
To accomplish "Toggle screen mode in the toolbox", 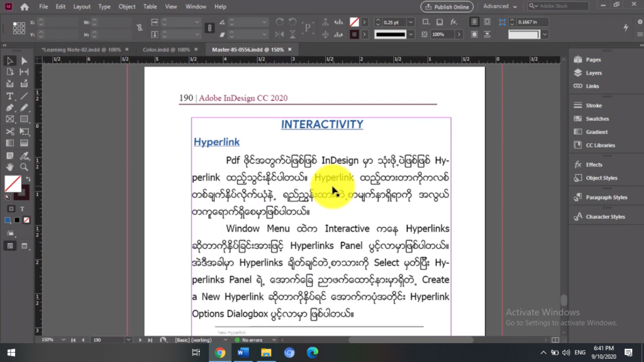I will pos(25,246).
